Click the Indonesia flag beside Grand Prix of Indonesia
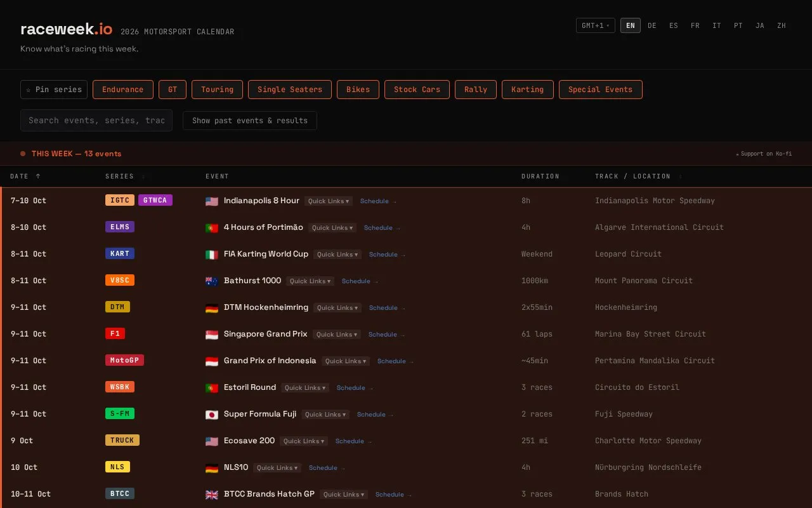812x508 pixels. pyautogui.click(x=212, y=361)
